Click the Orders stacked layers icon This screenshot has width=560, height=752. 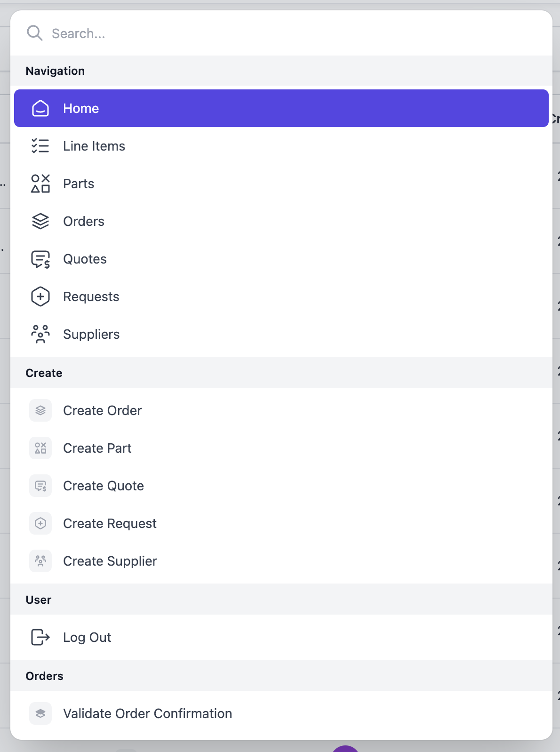tap(40, 221)
